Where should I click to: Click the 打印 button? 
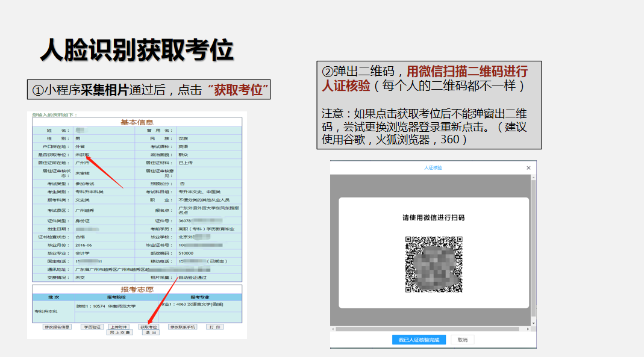coord(215,327)
